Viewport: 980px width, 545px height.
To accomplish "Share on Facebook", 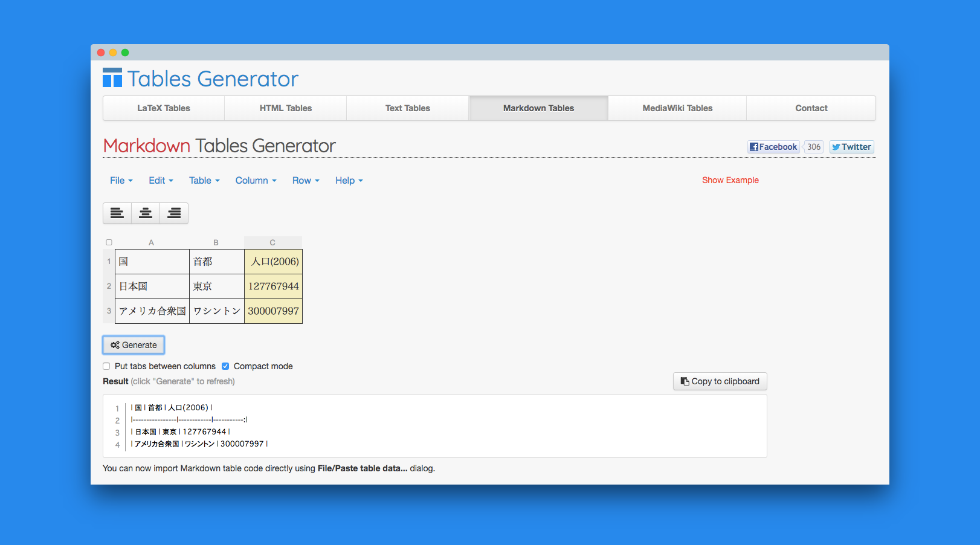I will coord(773,147).
